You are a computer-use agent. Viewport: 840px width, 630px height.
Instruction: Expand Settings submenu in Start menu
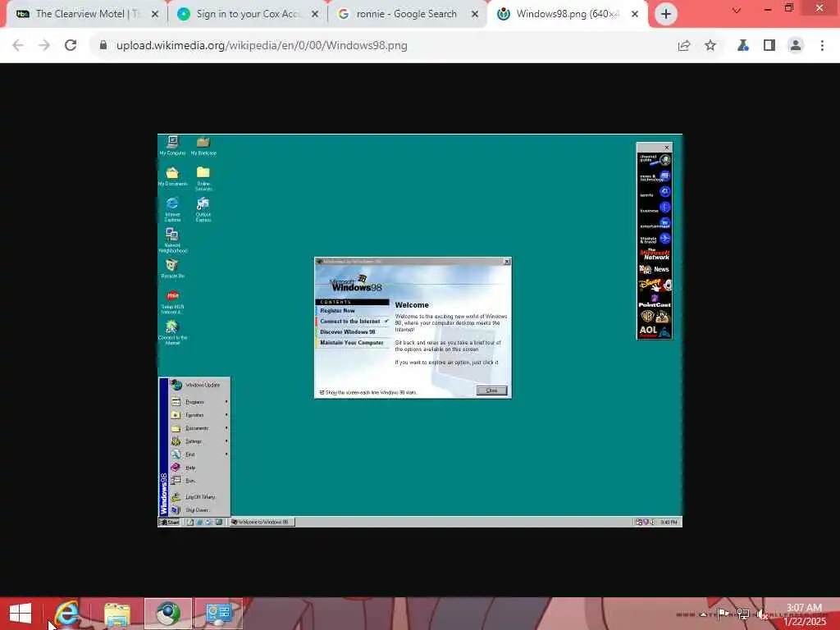click(x=199, y=441)
